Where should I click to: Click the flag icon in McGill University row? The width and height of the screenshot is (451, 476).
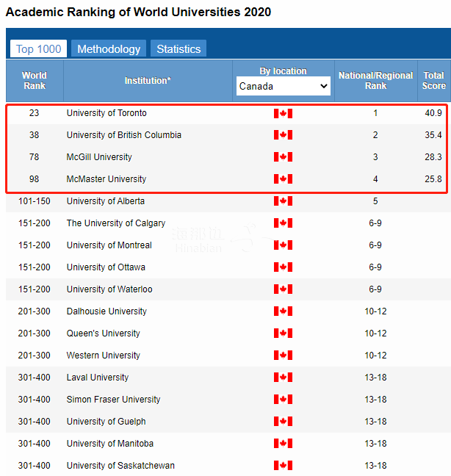coord(283,157)
